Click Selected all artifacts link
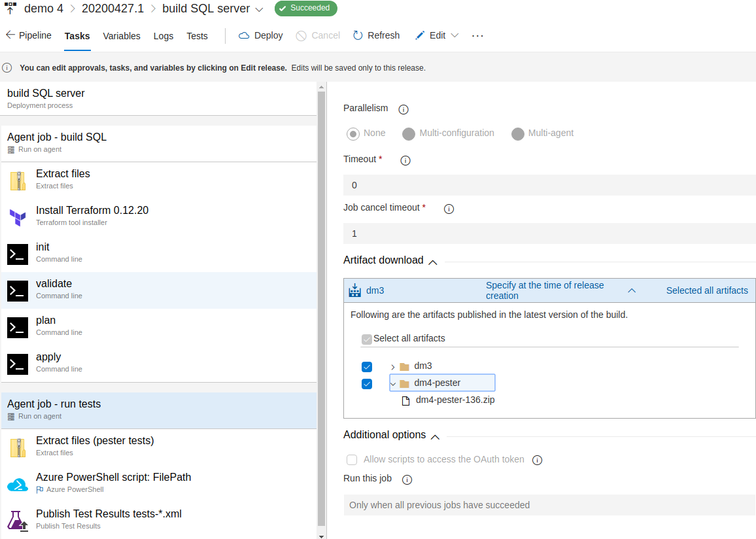This screenshot has height=539, width=756. tap(707, 290)
